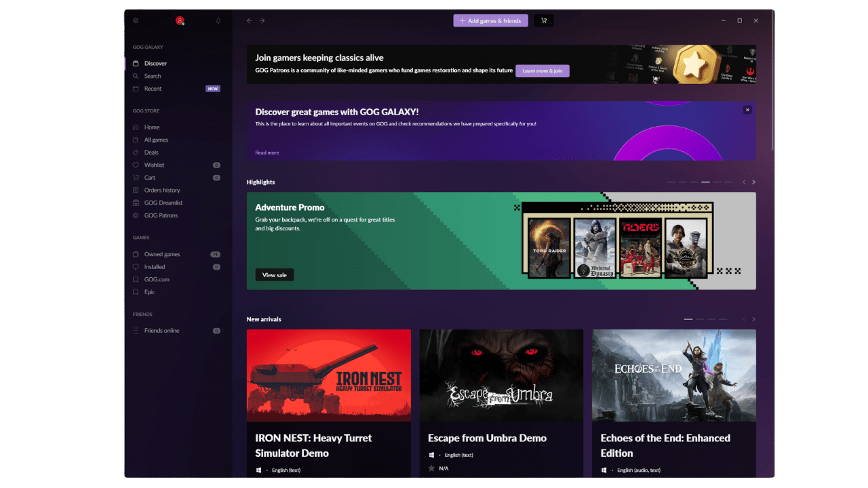
Task: Click the Orders history label
Action: tap(162, 190)
